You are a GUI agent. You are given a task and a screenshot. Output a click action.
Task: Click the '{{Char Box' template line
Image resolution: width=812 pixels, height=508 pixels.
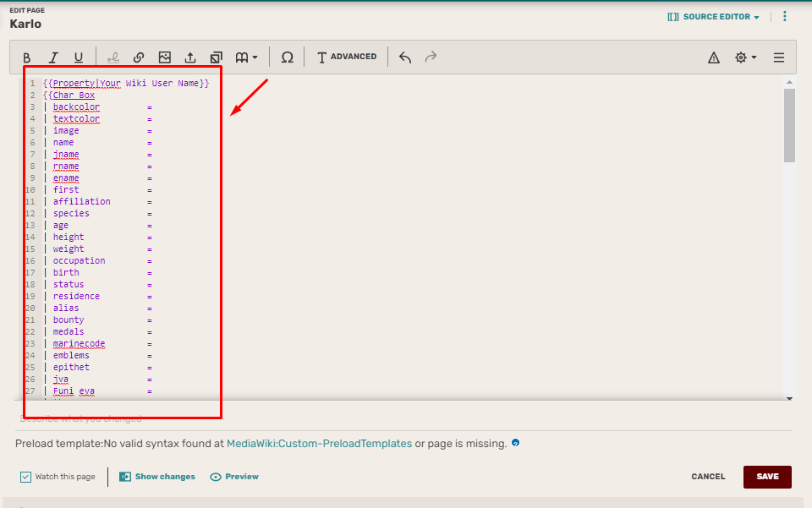[x=69, y=96]
